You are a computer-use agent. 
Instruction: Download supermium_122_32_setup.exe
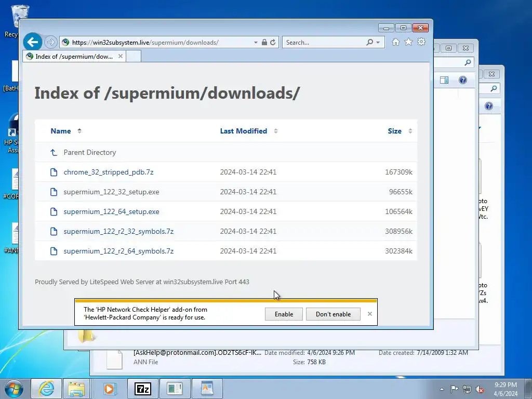111,192
